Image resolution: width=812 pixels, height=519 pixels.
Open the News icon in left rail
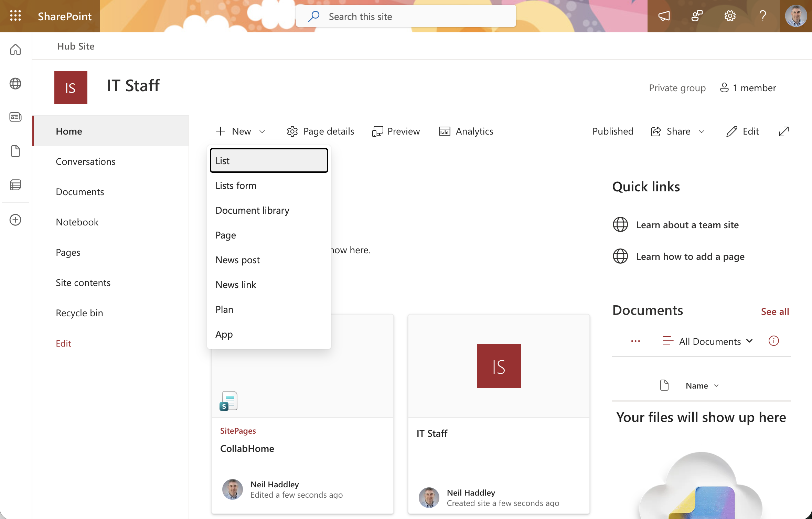[15, 117]
